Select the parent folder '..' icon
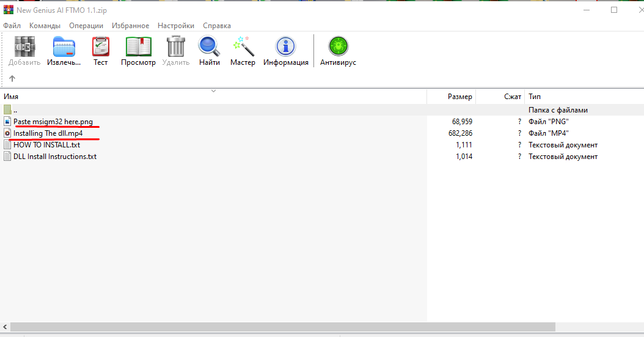The height and width of the screenshot is (337, 644). click(x=7, y=109)
